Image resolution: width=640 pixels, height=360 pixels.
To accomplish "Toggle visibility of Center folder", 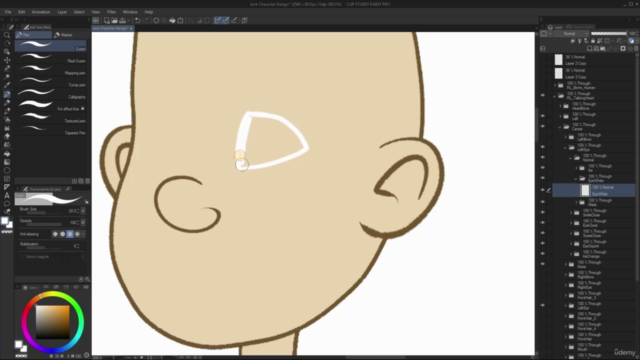I will (542, 127).
